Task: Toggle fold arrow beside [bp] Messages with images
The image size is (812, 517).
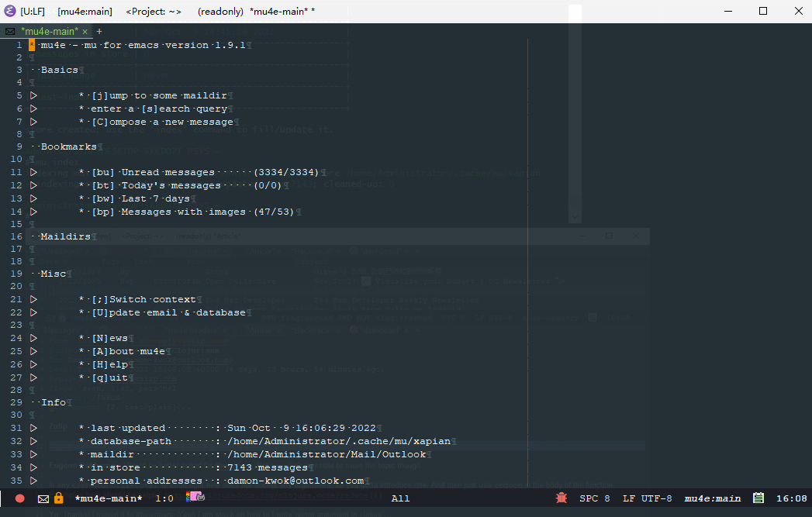Action: pyautogui.click(x=33, y=212)
